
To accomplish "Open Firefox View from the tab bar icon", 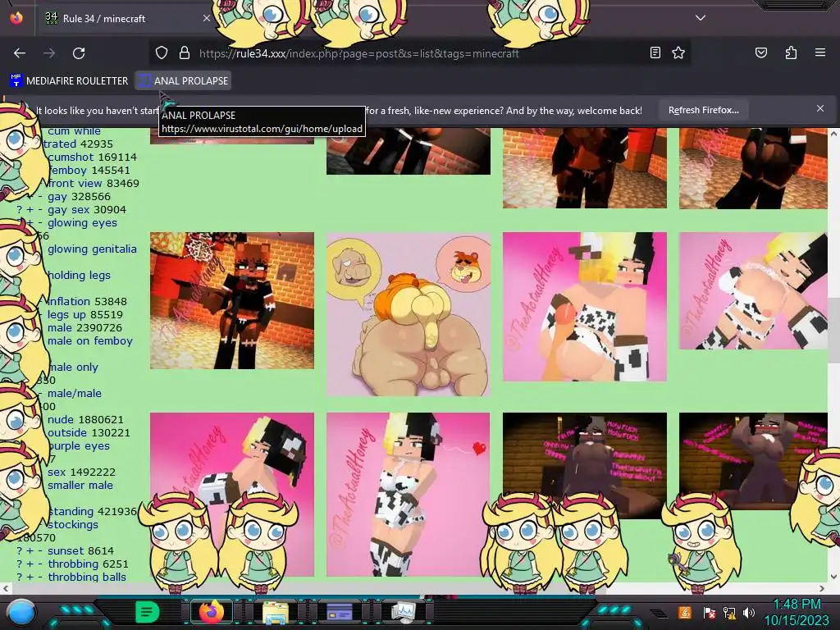I will 16,18.
